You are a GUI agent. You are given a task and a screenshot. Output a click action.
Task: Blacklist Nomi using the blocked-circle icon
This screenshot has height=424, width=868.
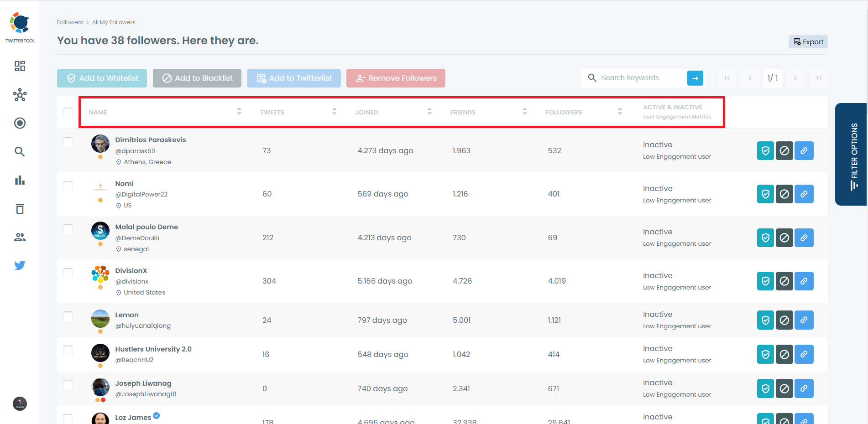tap(784, 194)
